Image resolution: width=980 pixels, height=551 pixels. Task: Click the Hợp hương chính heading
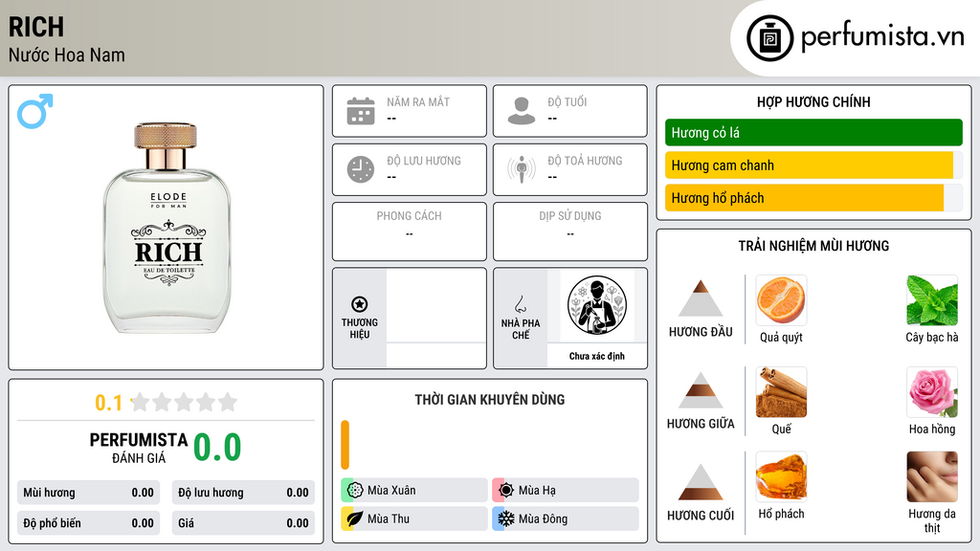pos(813,101)
